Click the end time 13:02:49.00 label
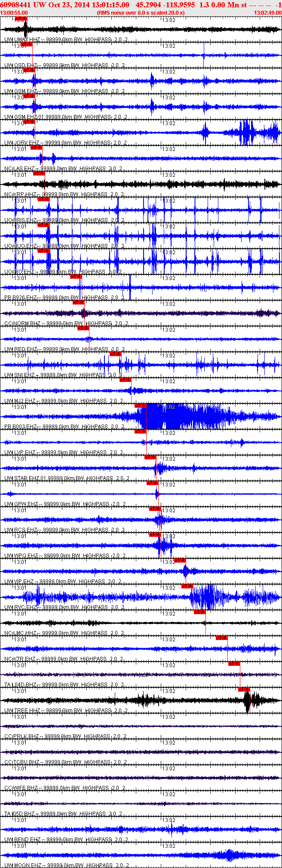 267,13
